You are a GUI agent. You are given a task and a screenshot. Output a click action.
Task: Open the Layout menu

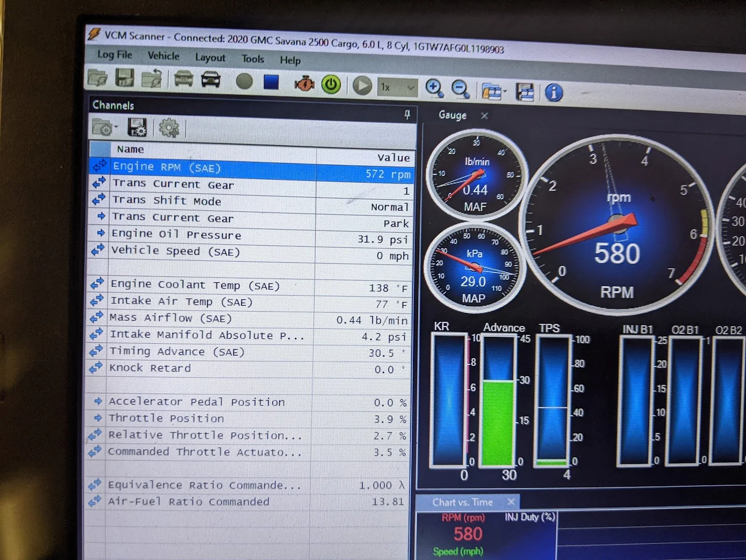[x=210, y=58]
